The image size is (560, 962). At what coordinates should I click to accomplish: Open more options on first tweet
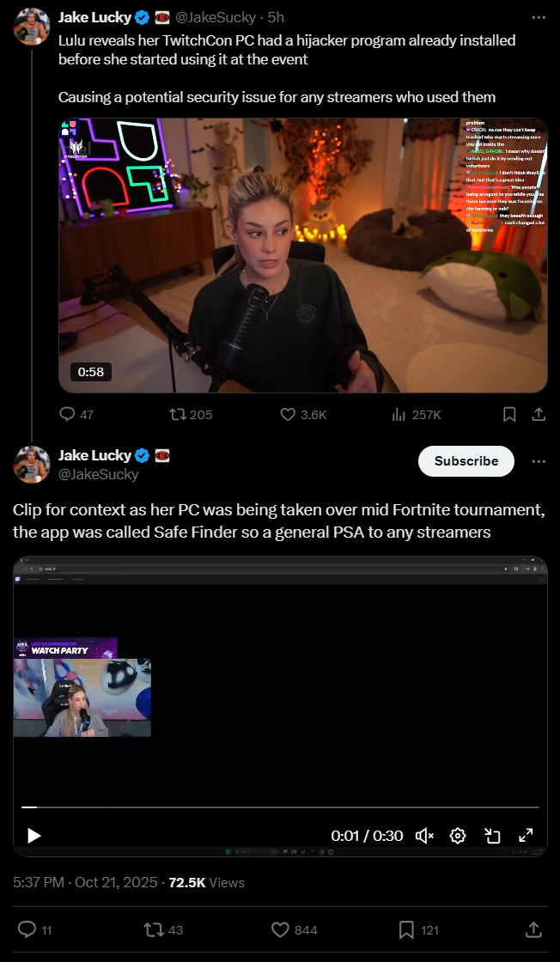pyautogui.click(x=539, y=17)
